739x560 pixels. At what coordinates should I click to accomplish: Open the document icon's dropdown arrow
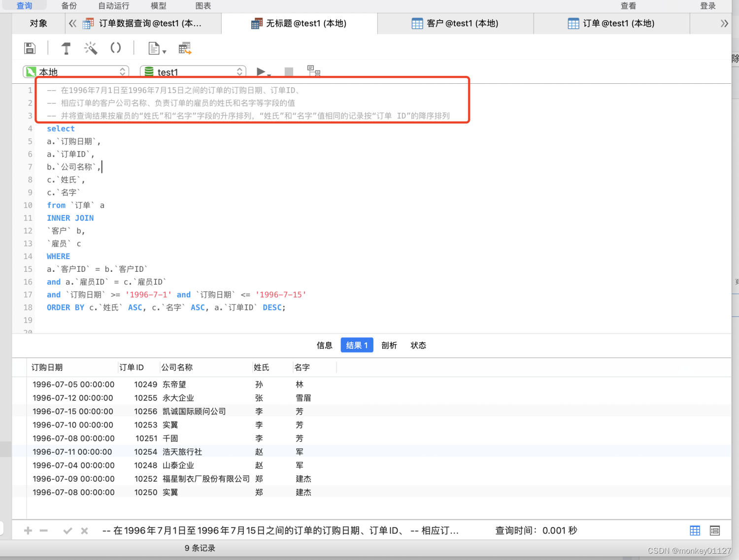164,51
